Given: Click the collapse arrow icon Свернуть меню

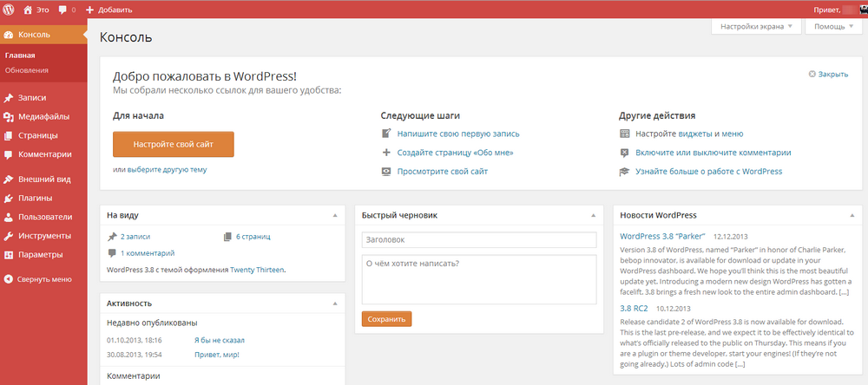Looking at the screenshot, I should tap(9, 279).
